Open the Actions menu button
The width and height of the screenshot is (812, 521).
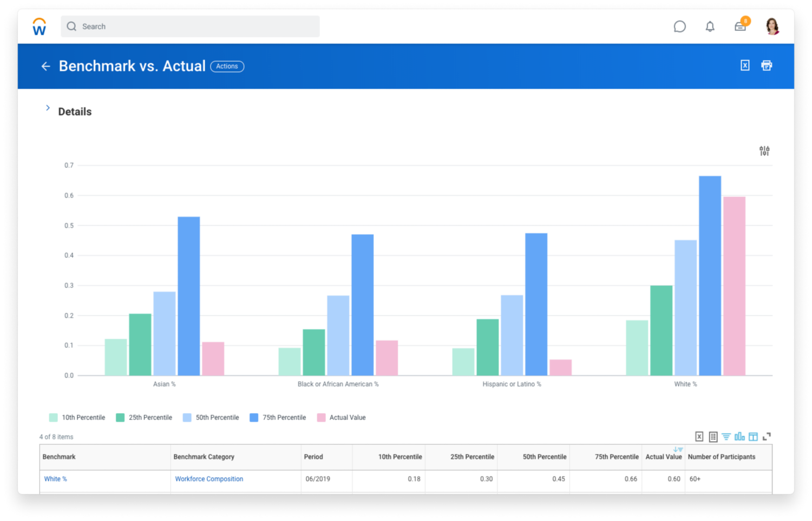(x=227, y=67)
